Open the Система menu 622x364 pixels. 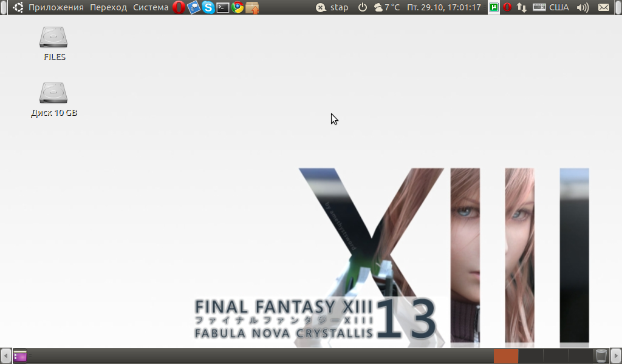(151, 7)
